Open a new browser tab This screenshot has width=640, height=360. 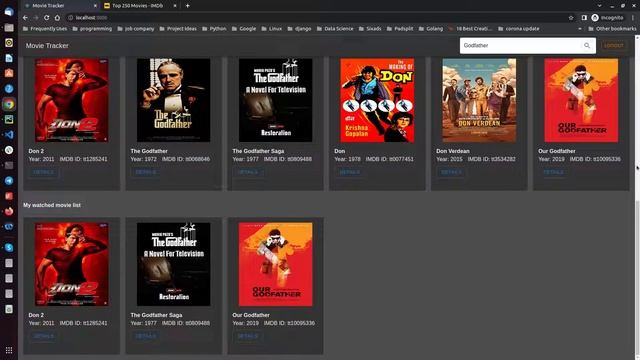[187, 6]
